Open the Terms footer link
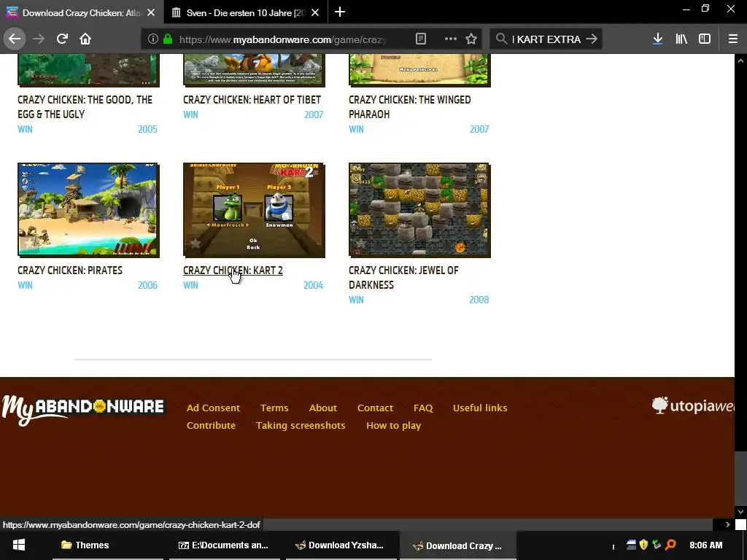Viewport: 747px width, 560px height. (x=274, y=408)
